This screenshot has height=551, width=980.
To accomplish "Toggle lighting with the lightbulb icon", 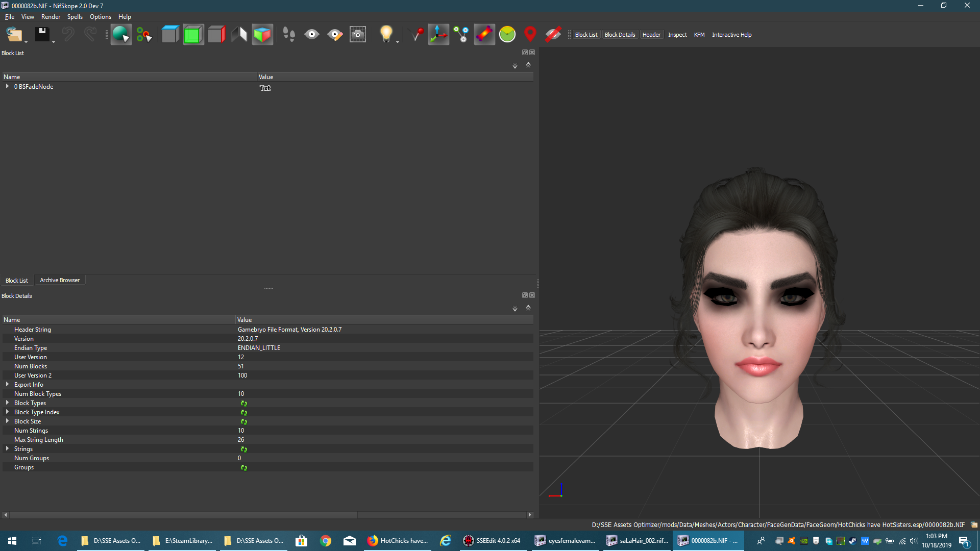I will pos(386,35).
